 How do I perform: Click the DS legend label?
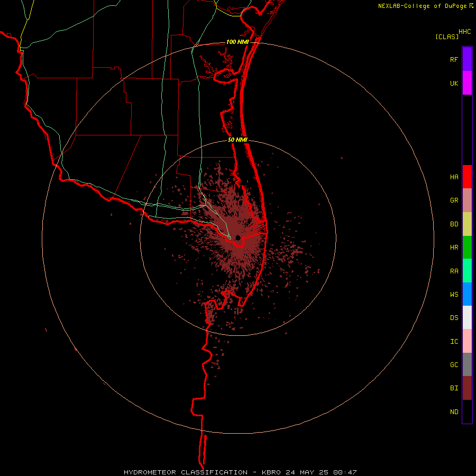(454, 318)
